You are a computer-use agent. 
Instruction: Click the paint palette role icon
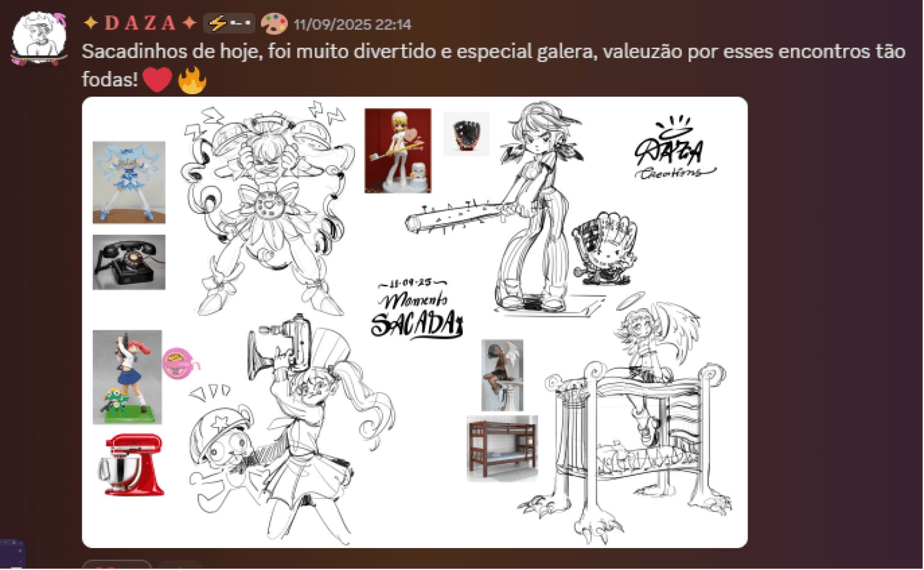[274, 24]
